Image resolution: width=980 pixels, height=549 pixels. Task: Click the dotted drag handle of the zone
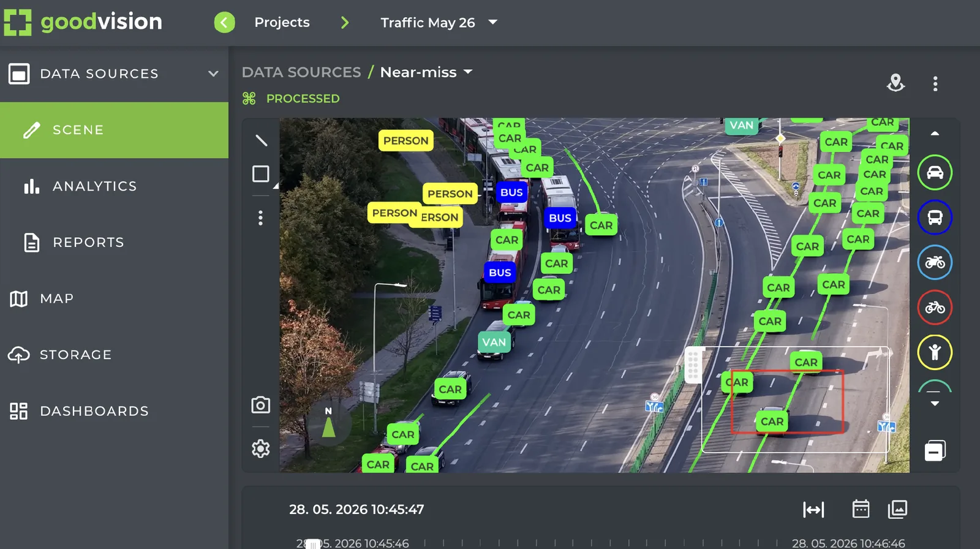693,365
